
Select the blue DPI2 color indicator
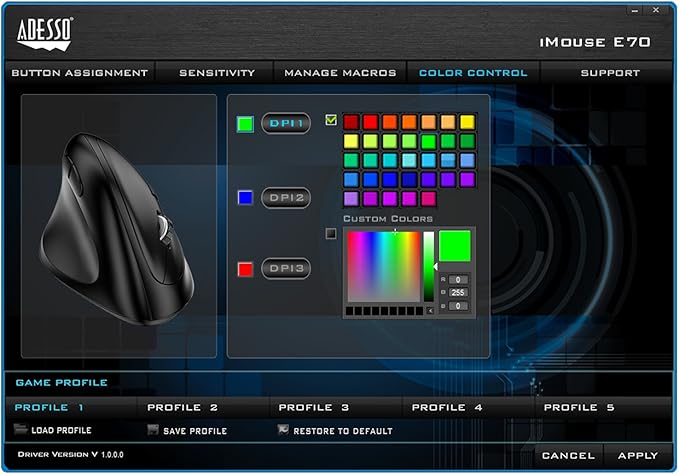coord(245,197)
